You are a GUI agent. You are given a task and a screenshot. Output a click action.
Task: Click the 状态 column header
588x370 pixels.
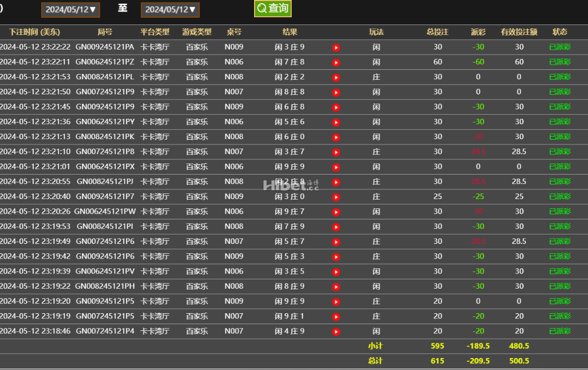point(560,32)
